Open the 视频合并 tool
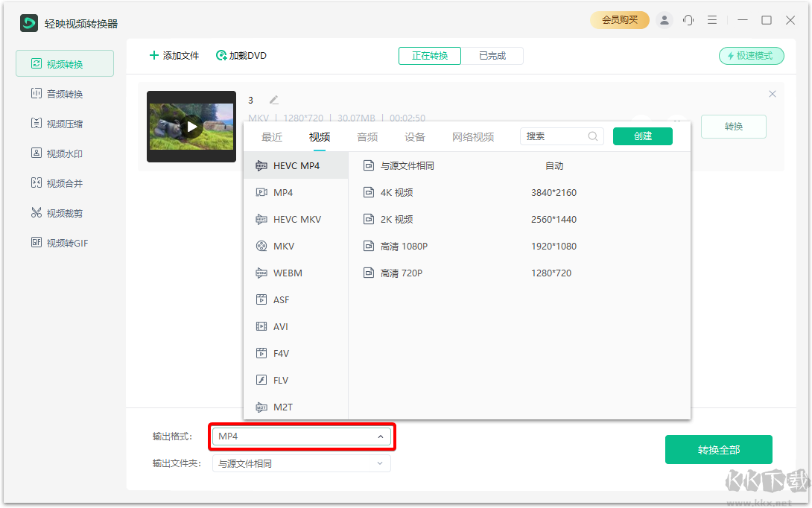Image resolution: width=812 pixels, height=508 pixels. (65, 182)
